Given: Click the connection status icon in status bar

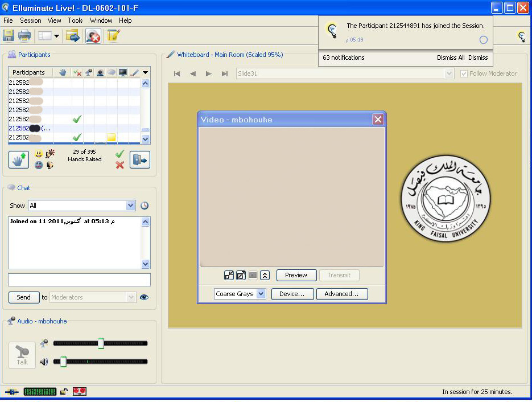Looking at the screenshot, I should (12, 392).
